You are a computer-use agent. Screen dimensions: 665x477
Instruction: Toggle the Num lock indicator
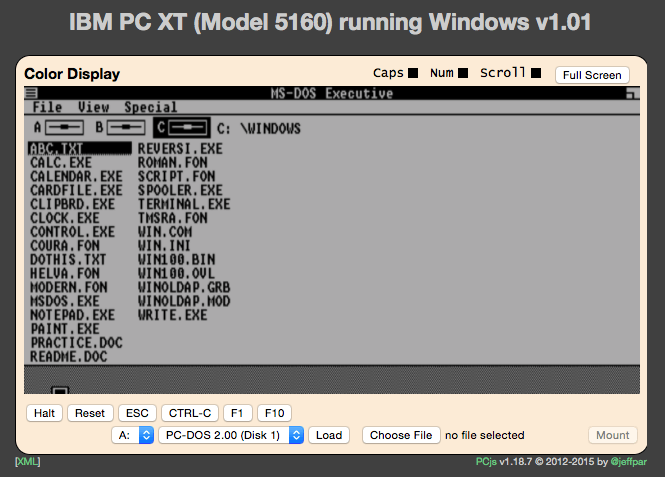[x=463, y=73]
